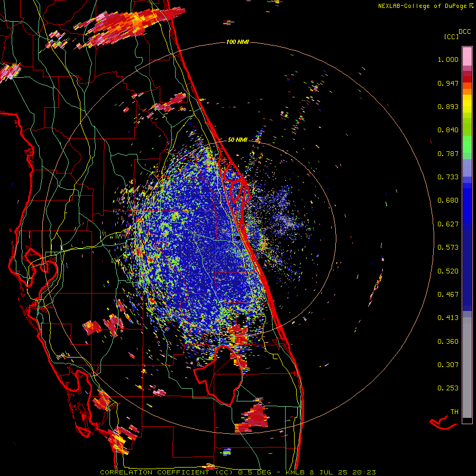Click the [CC] label above the color scale
Image resolution: width=476 pixels, height=476 pixels.
[451, 36]
